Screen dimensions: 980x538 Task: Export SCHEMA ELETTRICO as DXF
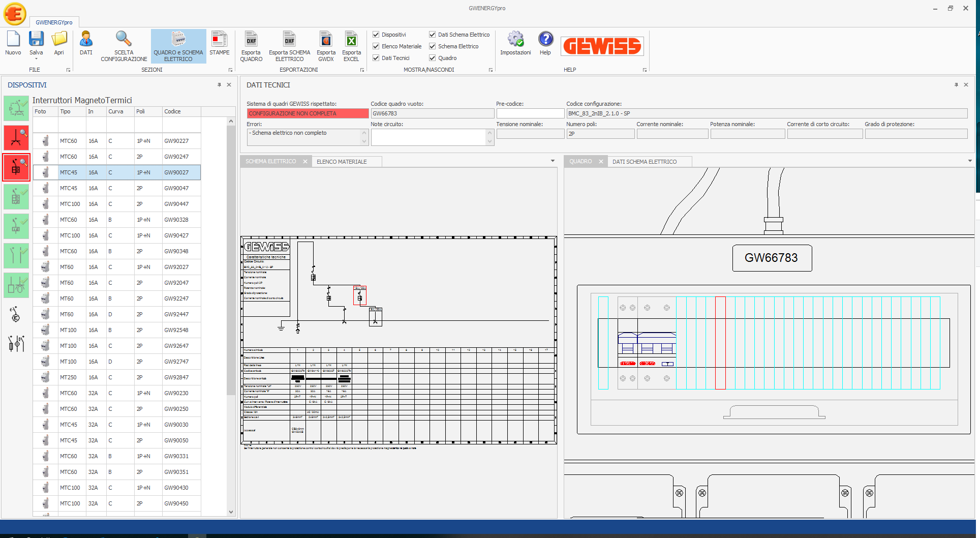coord(289,46)
